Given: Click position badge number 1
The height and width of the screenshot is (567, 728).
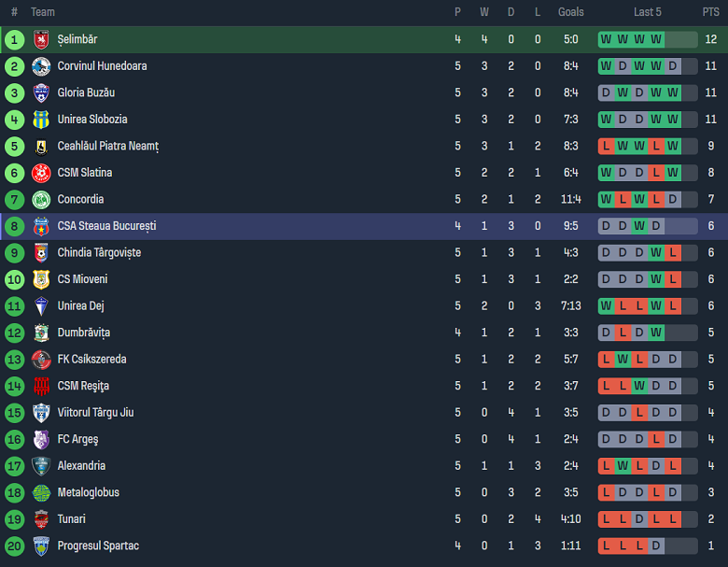Looking at the screenshot, I should tap(14, 39).
